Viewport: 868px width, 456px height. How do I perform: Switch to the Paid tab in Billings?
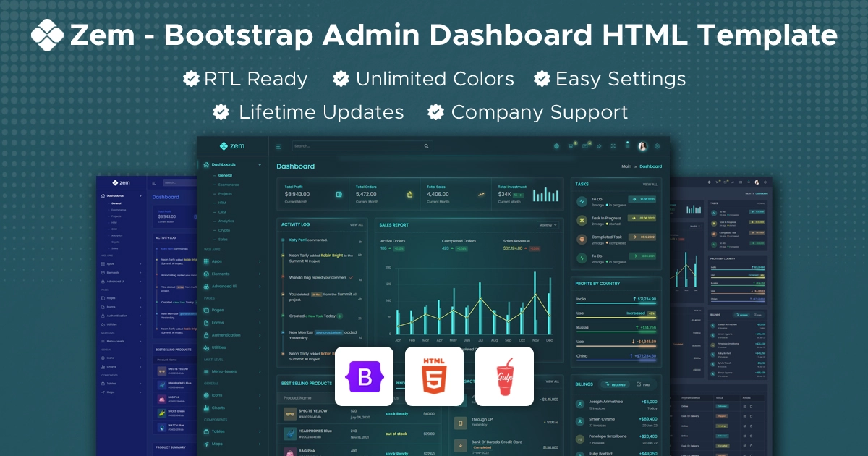pyautogui.click(x=644, y=384)
